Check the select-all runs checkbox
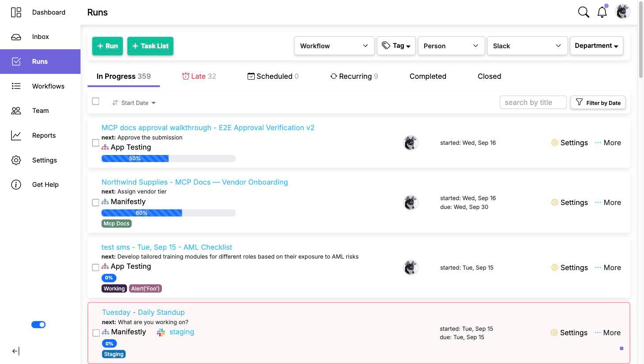The image size is (644, 364). coord(96,101)
